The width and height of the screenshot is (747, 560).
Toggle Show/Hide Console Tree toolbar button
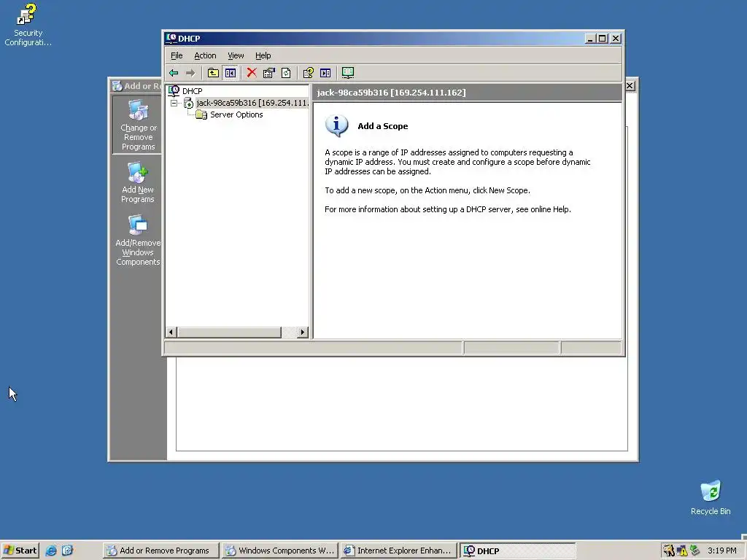tap(231, 73)
